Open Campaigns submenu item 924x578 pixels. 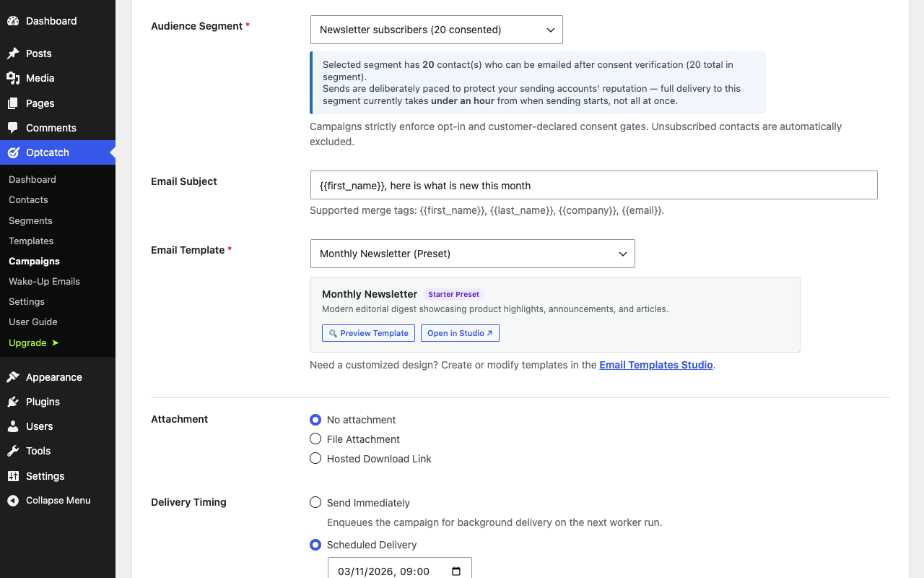pyautogui.click(x=34, y=261)
